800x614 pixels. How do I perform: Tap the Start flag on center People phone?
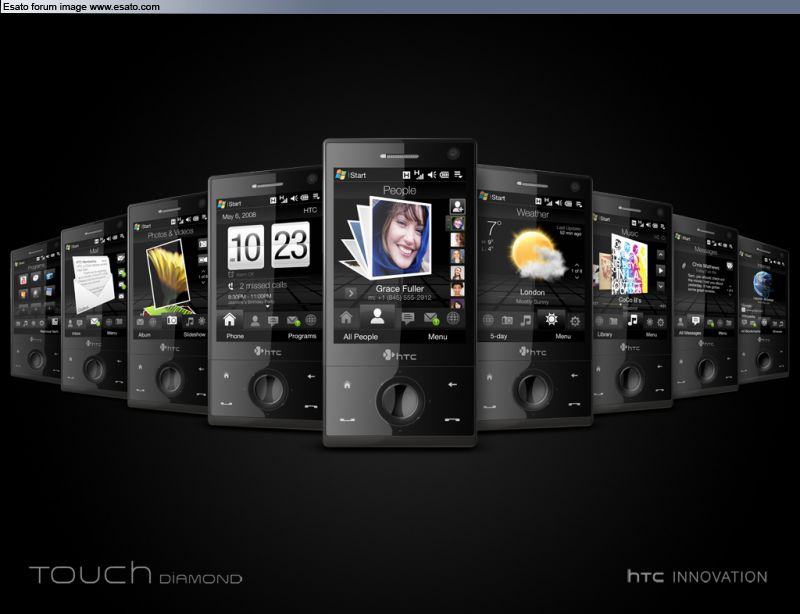tap(341, 175)
